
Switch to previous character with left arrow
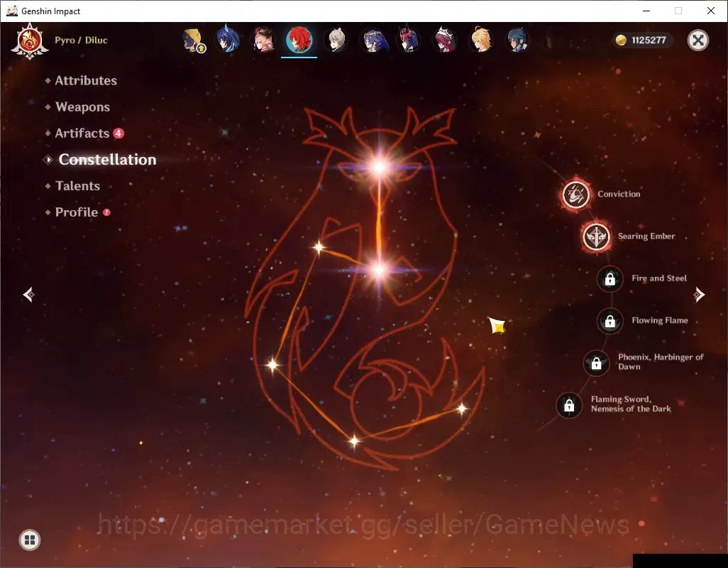[29, 295]
